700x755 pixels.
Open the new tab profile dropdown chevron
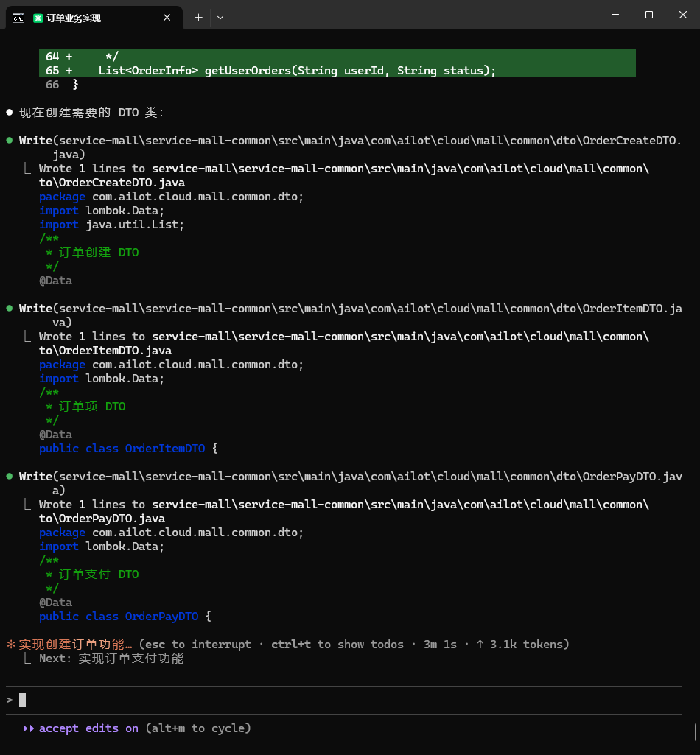220,18
